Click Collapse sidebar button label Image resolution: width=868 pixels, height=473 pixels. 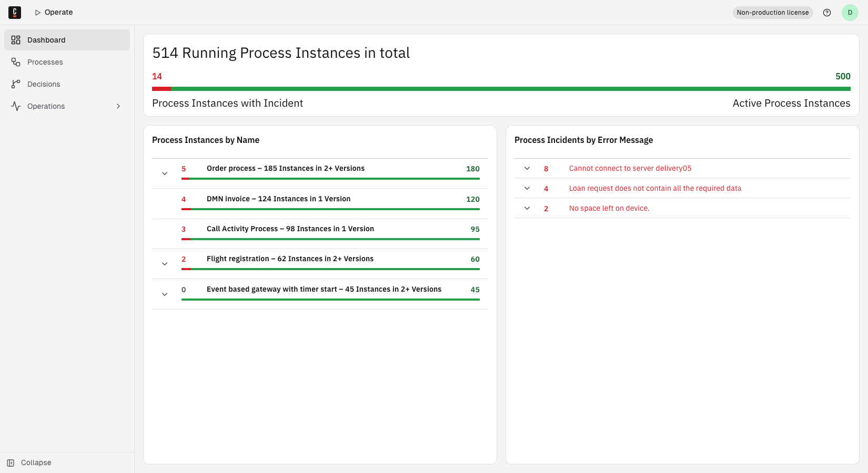tap(36, 463)
